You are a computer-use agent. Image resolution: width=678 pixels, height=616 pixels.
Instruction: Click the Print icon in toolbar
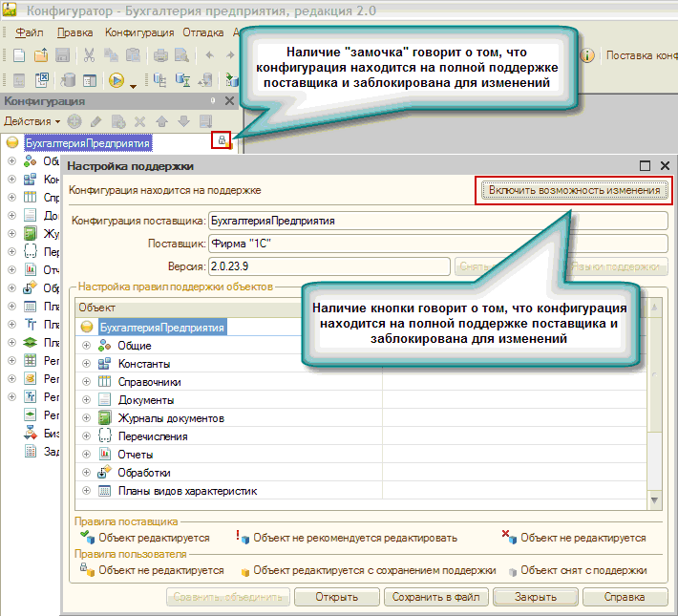(x=160, y=55)
